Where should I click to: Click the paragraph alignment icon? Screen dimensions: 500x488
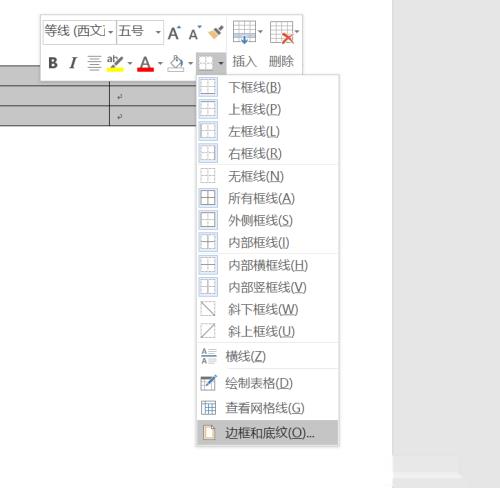coord(94,63)
